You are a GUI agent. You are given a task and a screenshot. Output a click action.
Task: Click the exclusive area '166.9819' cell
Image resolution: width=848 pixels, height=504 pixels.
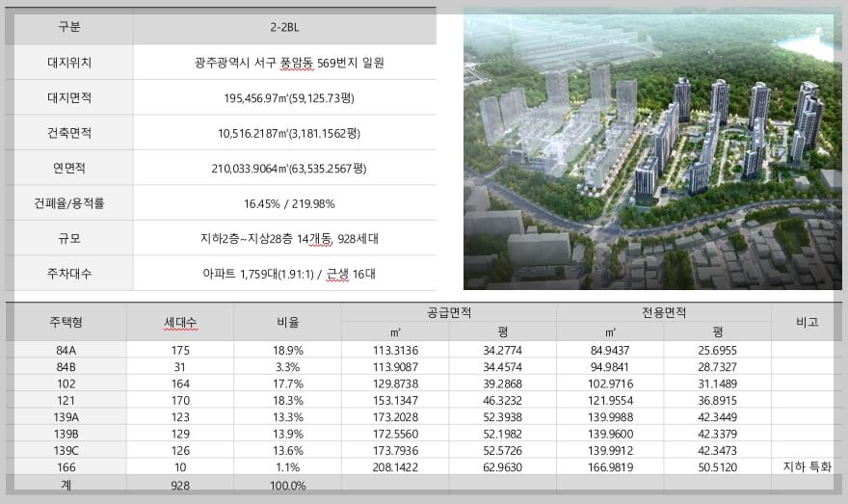[611, 467]
